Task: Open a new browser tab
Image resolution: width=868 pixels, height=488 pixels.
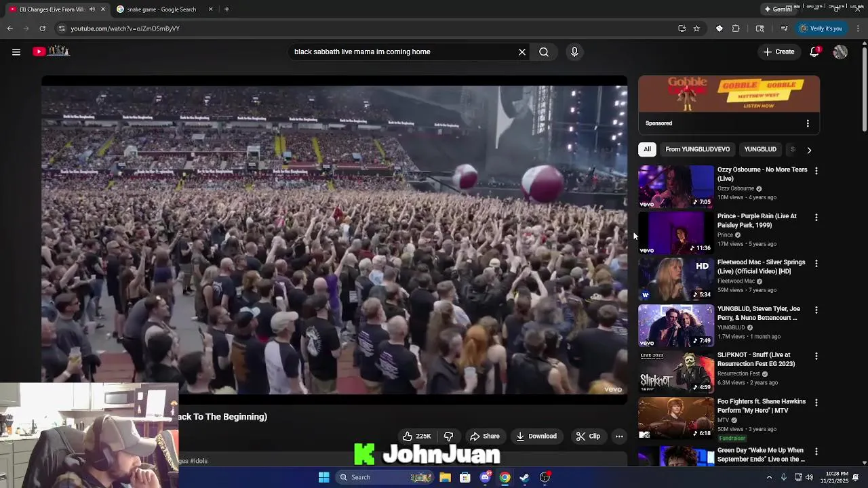Action: pyautogui.click(x=226, y=9)
